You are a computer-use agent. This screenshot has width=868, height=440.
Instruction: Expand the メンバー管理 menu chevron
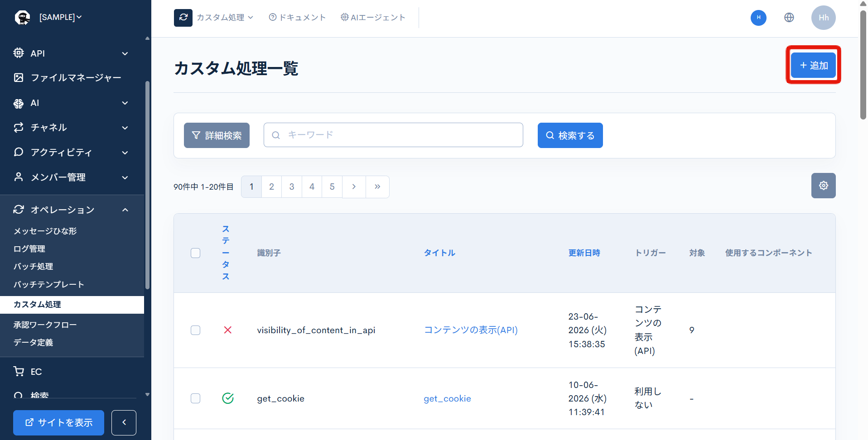(125, 177)
